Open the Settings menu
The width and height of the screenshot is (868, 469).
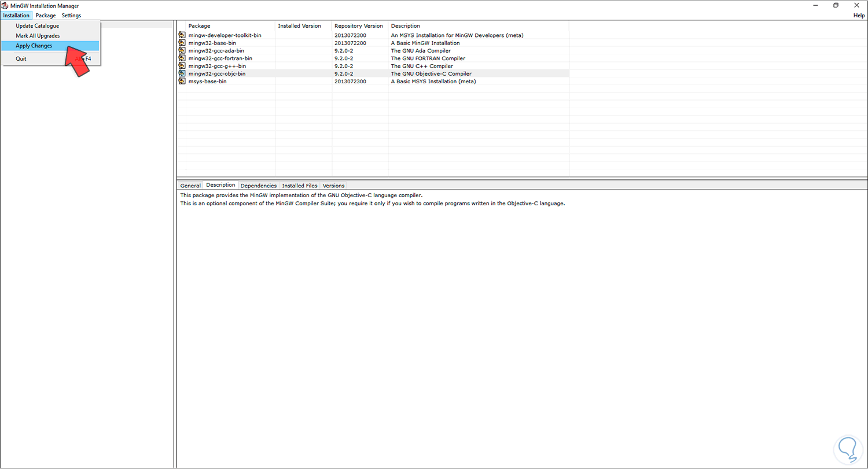72,15
